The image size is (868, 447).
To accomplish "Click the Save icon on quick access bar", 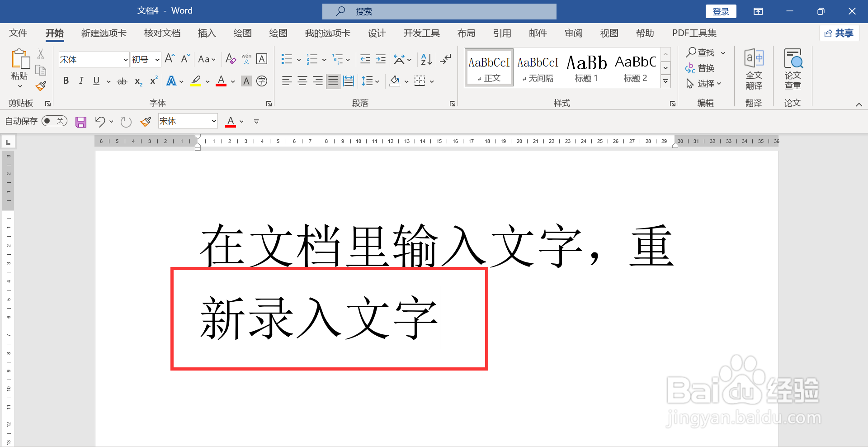I will [80, 121].
